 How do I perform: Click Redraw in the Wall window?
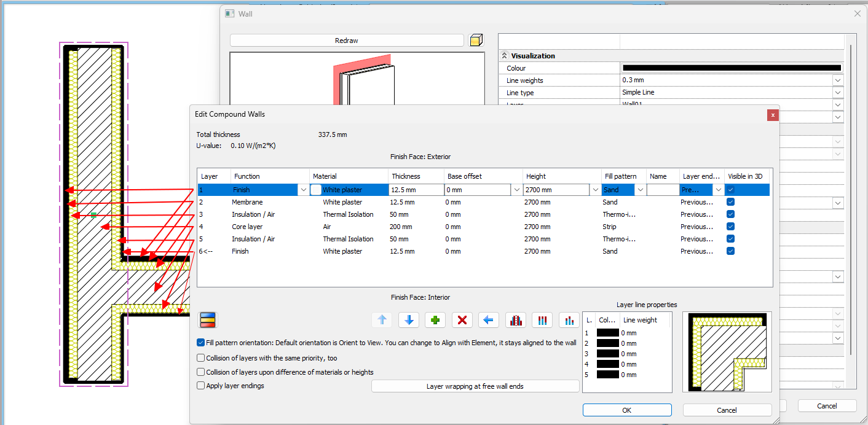point(347,41)
